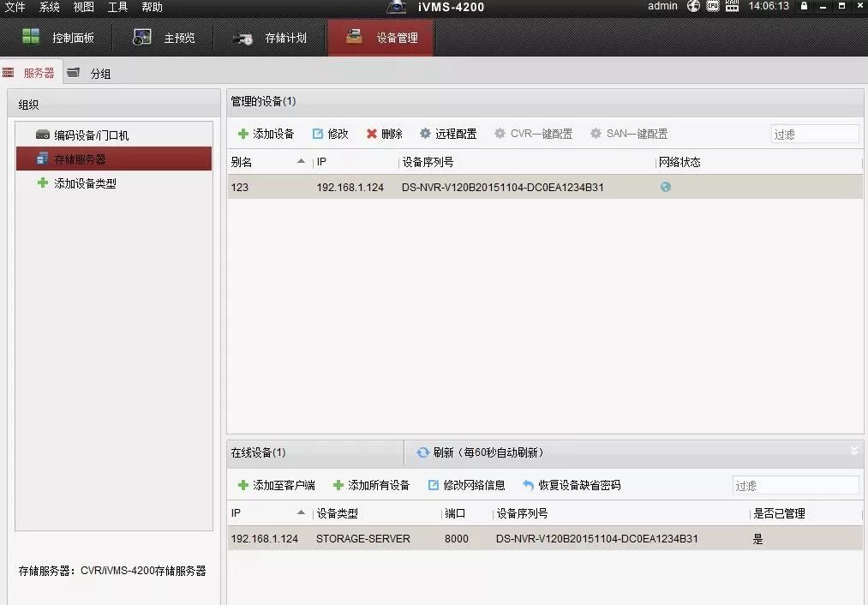The width and height of the screenshot is (868, 605).
Task: Click the gear icon of CVR一键配置
Action: pos(500,134)
